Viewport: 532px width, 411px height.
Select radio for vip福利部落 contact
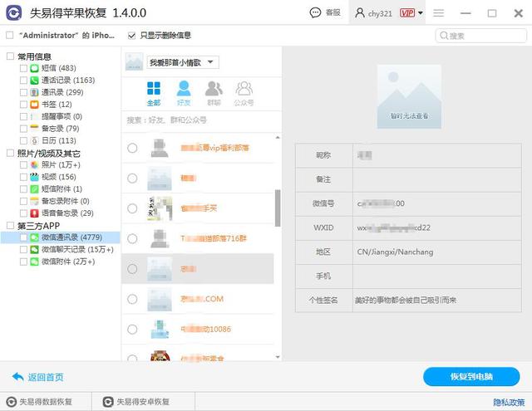[132, 148]
